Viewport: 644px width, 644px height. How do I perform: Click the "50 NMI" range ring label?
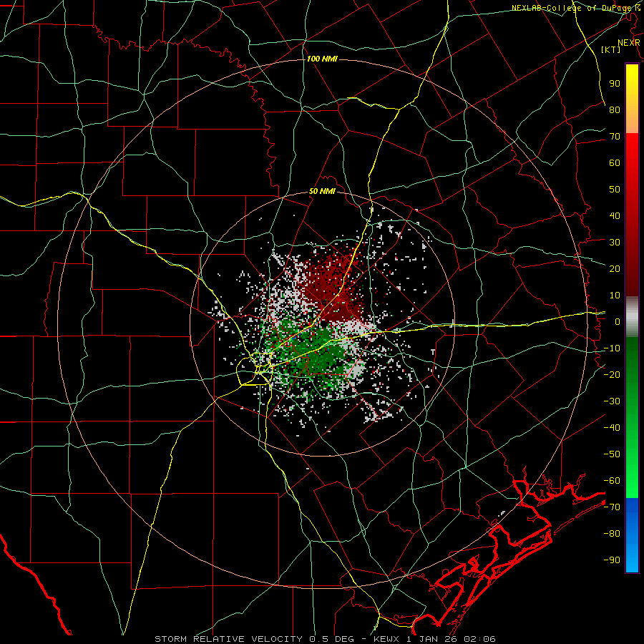[x=322, y=191]
